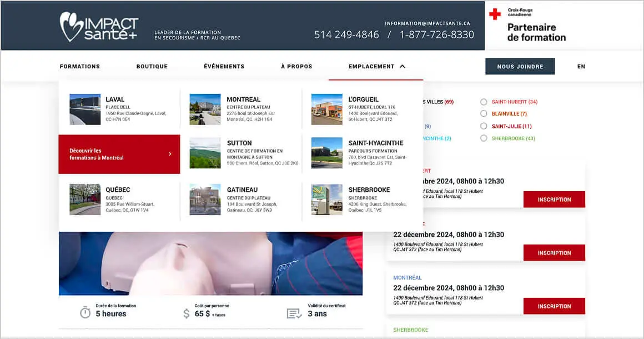Viewport: 644px width, 339px height.
Task: Select the SUTTON location heading
Action: [239, 143]
